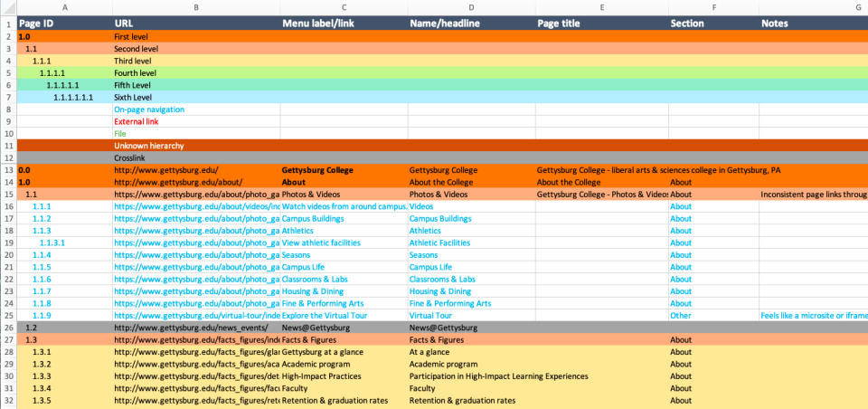Image resolution: width=868 pixels, height=409 pixels.
Task: Select row 1 header number
Action: [x=8, y=24]
